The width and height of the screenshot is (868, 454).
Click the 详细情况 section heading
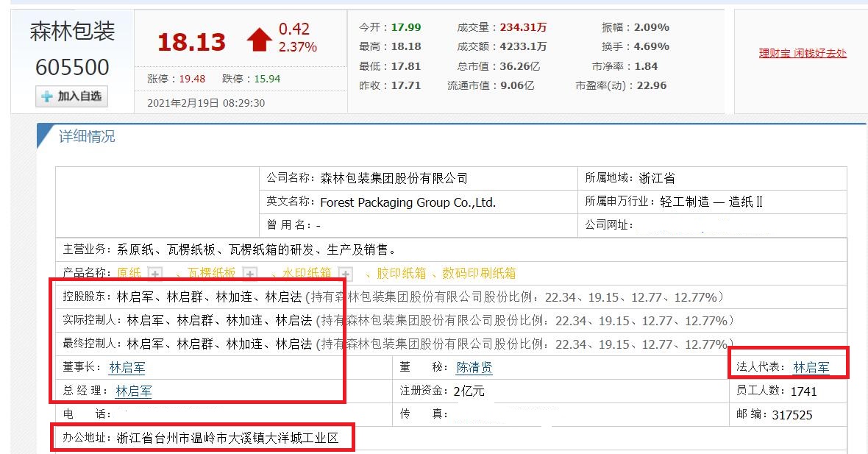[87, 137]
